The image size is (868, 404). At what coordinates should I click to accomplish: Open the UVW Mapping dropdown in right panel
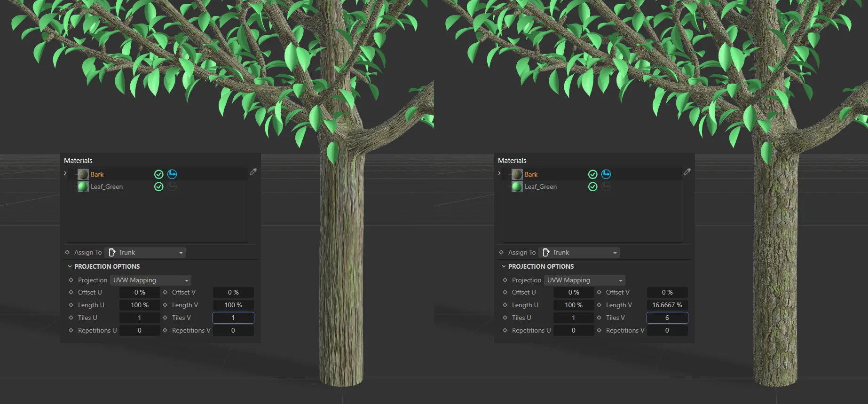[584, 280]
